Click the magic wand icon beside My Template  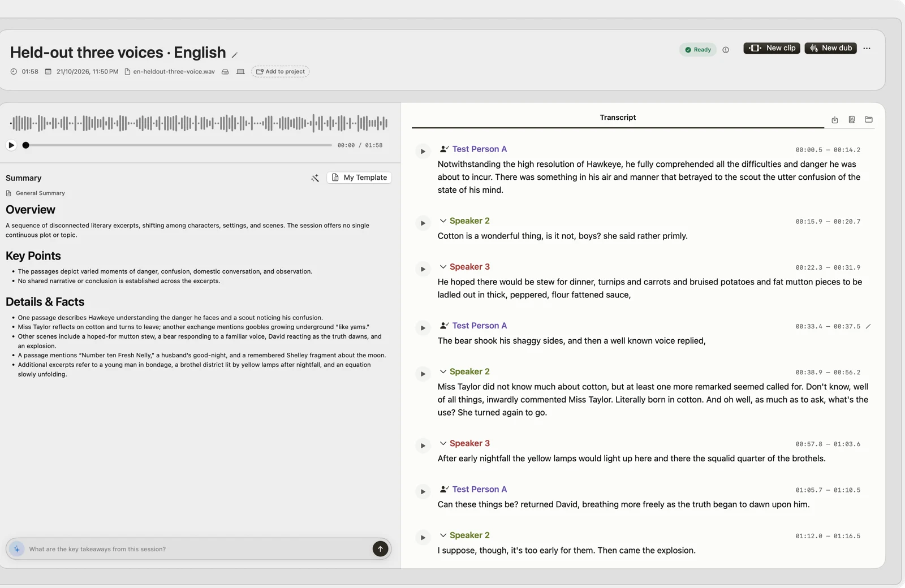click(315, 178)
